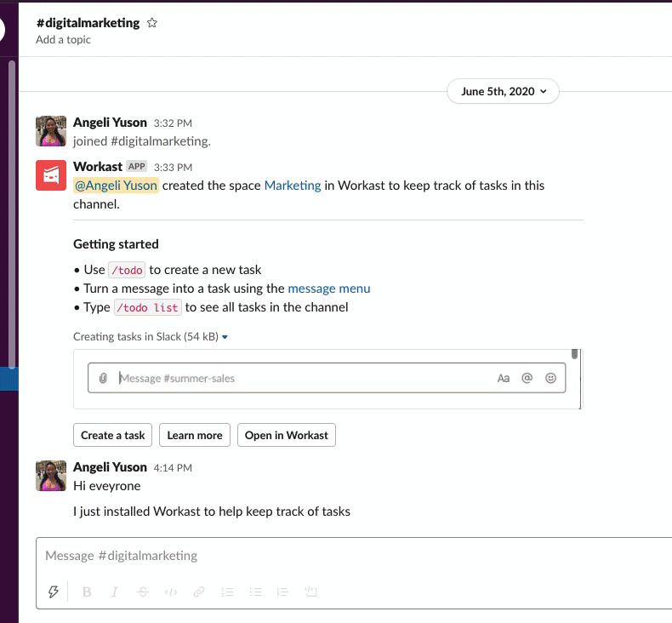Click the Workast app avatar icon
The width and height of the screenshot is (672, 623).
tap(51, 175)
